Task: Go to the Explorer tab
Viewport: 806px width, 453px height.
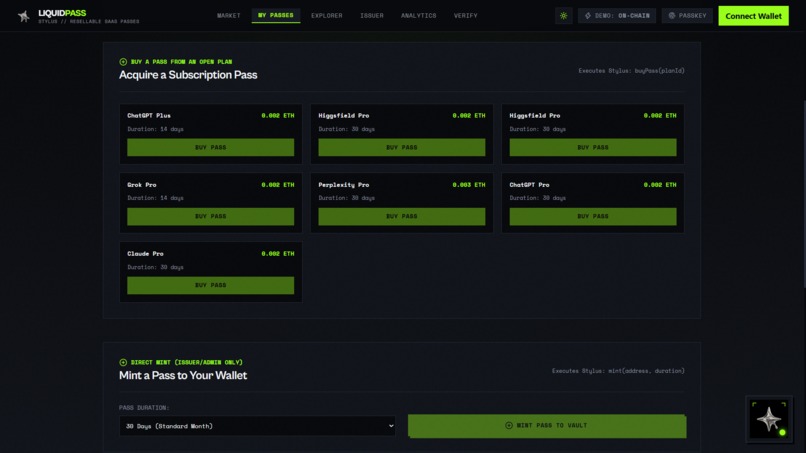Action: tap(326, 16)
